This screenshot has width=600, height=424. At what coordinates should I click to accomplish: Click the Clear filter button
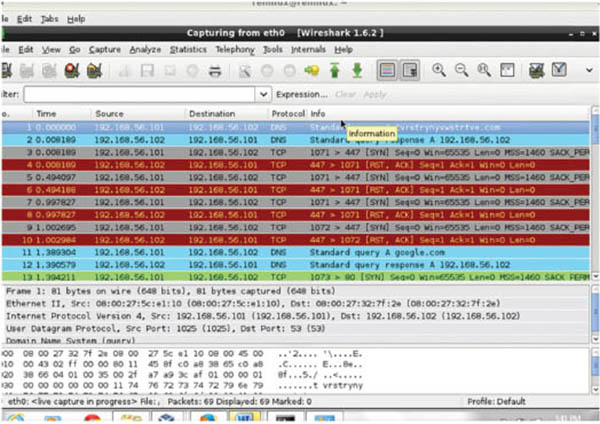[x=346, y=94]
